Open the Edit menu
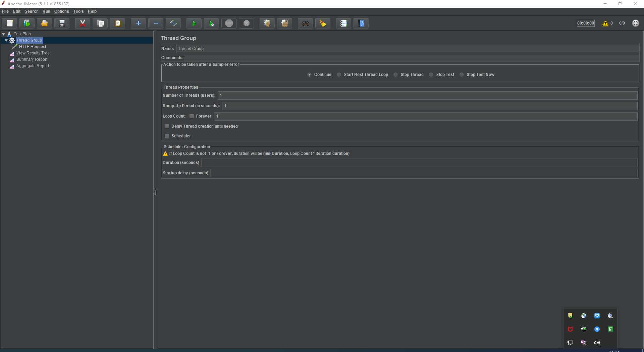Screen dimensions: 644x352 click(x=17, y=11)
